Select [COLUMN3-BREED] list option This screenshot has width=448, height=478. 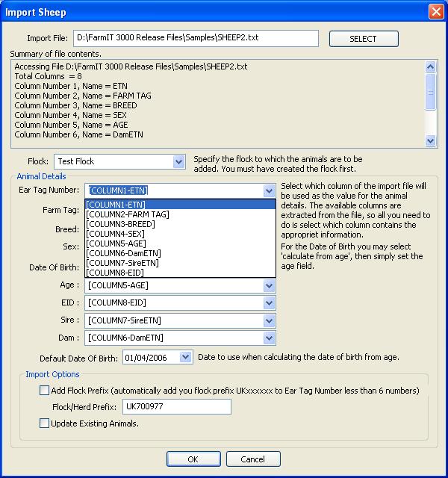pos(121,224)
